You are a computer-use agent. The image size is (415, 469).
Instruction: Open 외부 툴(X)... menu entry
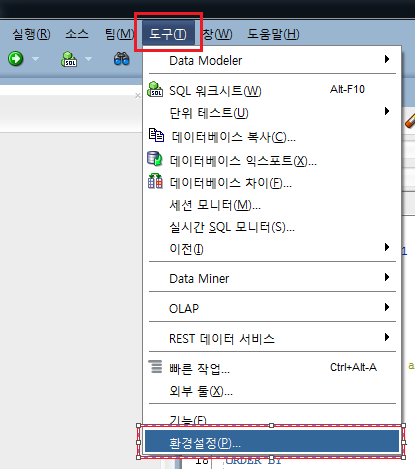tap(272, 390)
